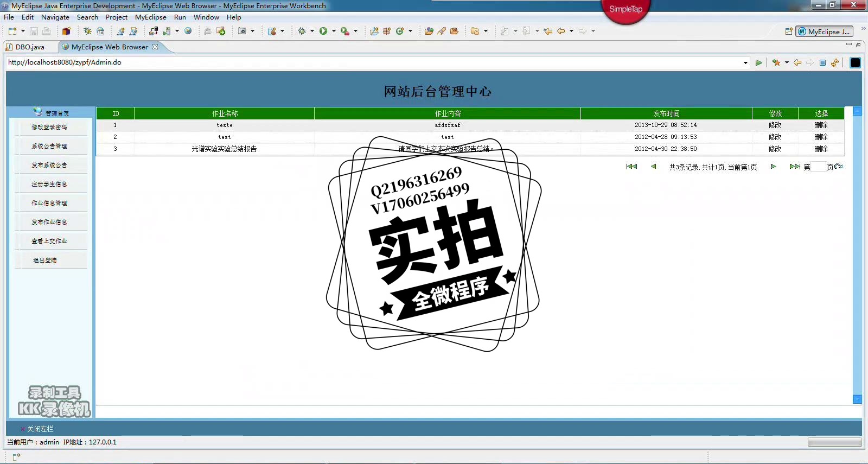This screenshot has width=868, height=464.
Task: Open the New file dropdown arrow
Action: (x=23, y=31)
